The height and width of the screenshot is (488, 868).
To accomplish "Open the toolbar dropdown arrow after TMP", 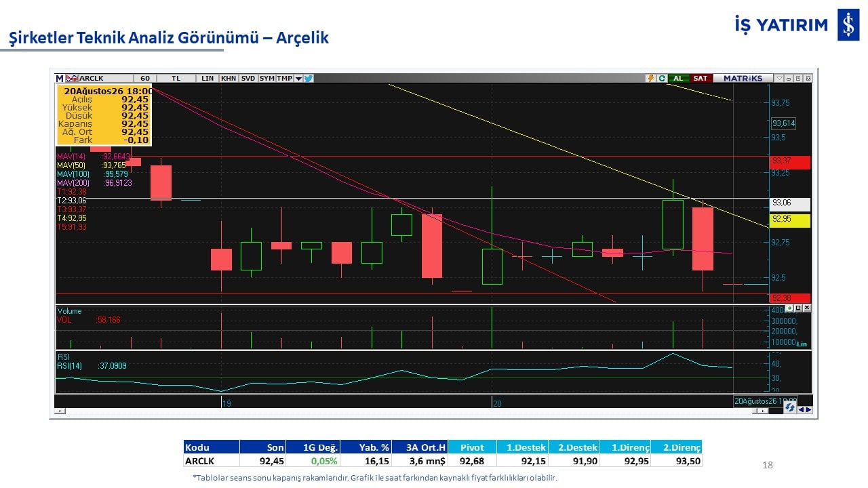I will click(x=298, y=79).
